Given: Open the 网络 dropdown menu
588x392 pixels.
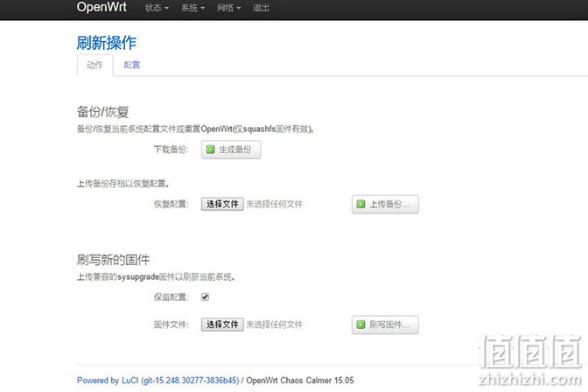Looking at the screenshot, I should [x=228, y=8].
